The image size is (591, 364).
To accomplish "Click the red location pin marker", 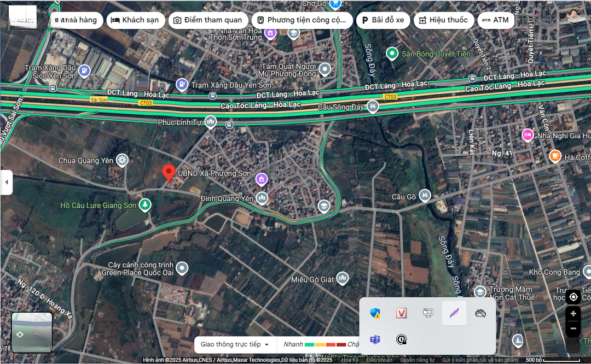I will point(169,173).
